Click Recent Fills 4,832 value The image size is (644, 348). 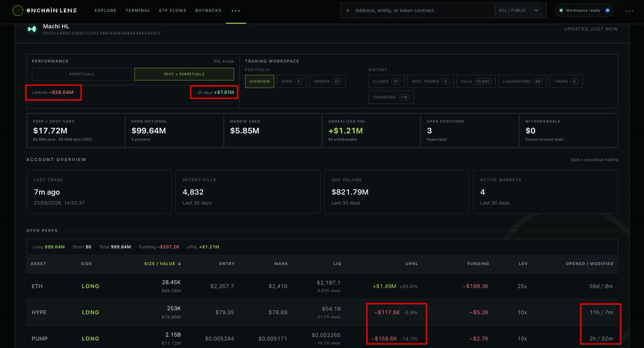(193, 192)
